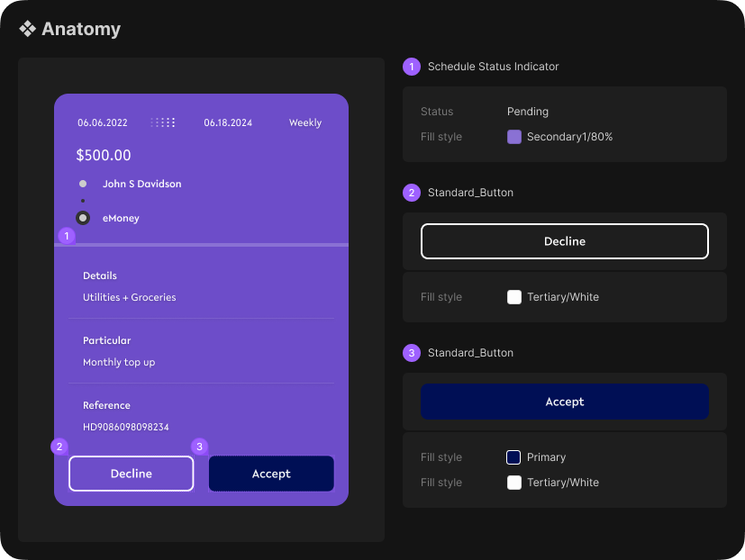Click the reference number HD9086098098234
Screen dimensions: 745x560
[x=126, y=427]
